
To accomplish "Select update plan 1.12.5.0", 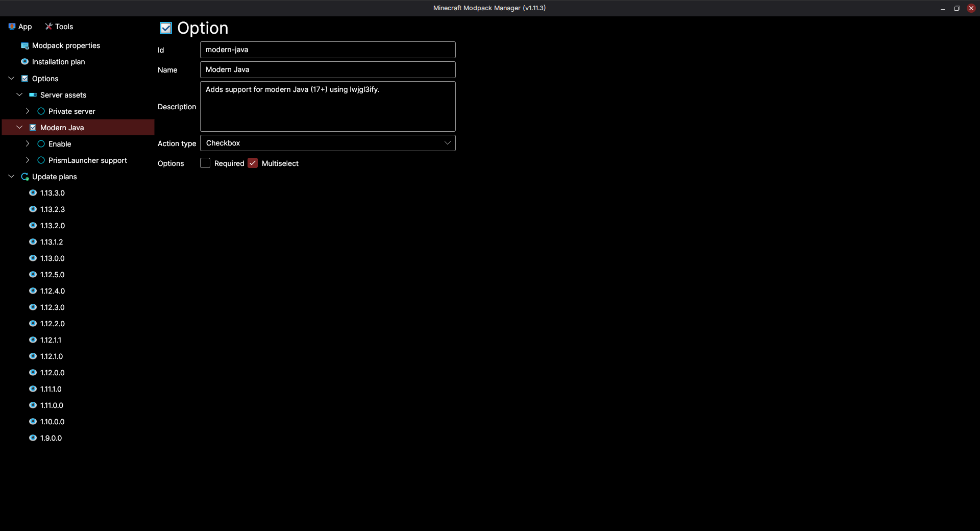I will point(52,275).
